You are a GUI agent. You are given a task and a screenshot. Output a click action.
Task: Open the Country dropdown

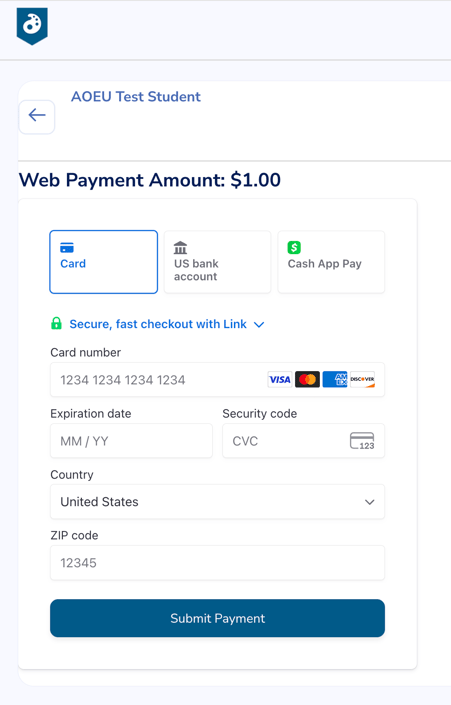click(218, 502)
